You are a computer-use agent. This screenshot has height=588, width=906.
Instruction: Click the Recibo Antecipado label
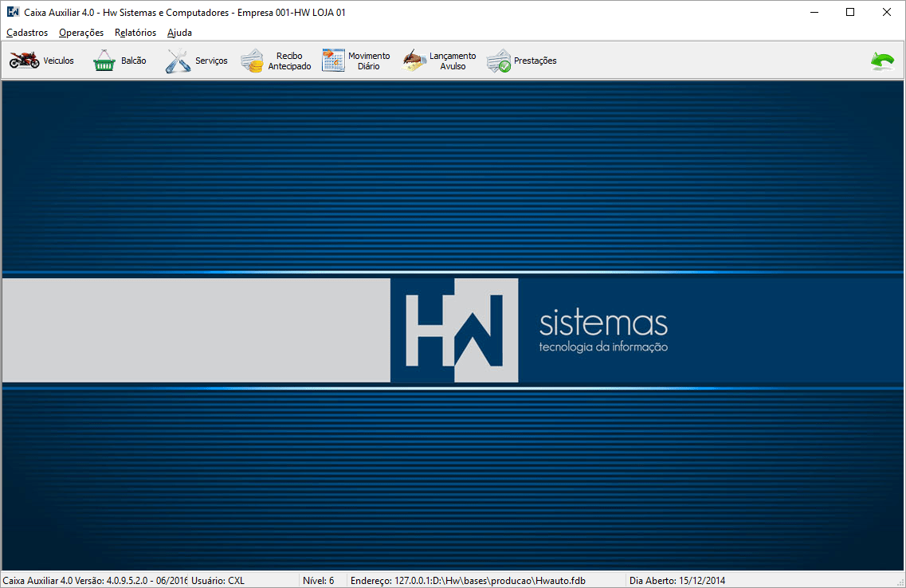tap(289, 61)
